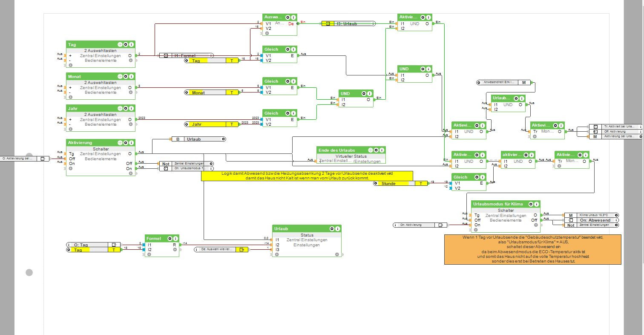Click info icon on Urlaubsmodus für Klima block
Image resolution: width=644 pixels, height=335 pixels.
pos(537,204)
